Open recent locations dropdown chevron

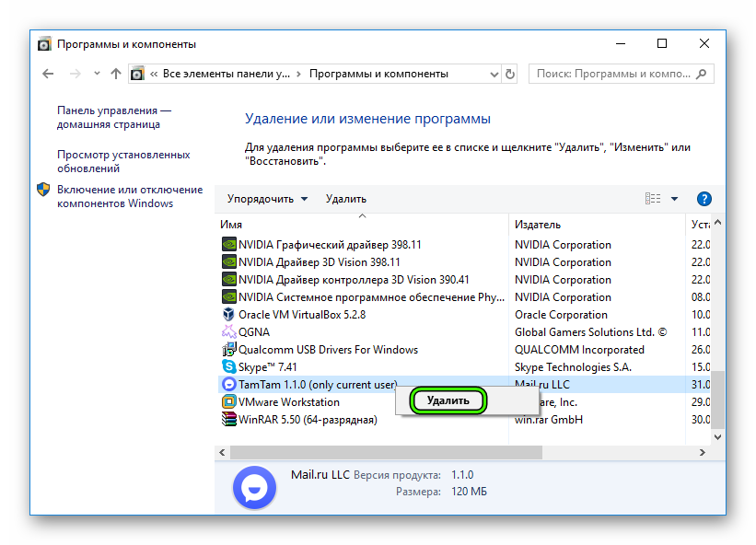pos(97,74)
